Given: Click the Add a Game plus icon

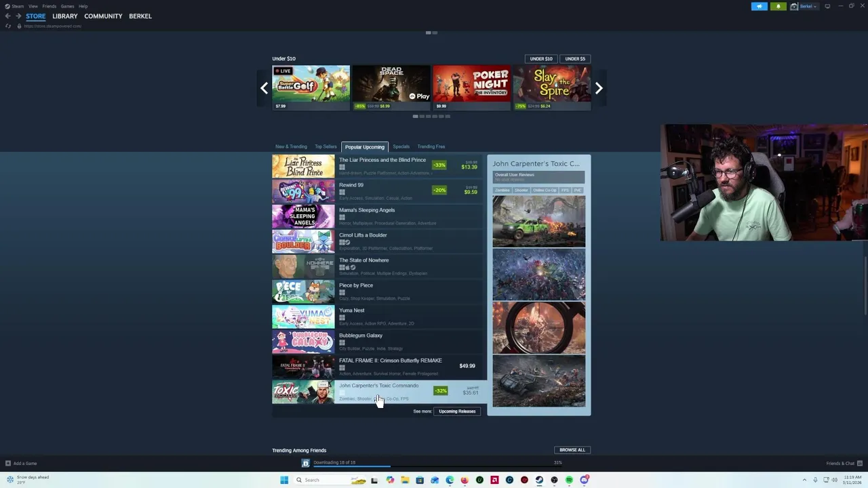Looking at the screenshot, I should pyautogui.click(x=8, y=464).
